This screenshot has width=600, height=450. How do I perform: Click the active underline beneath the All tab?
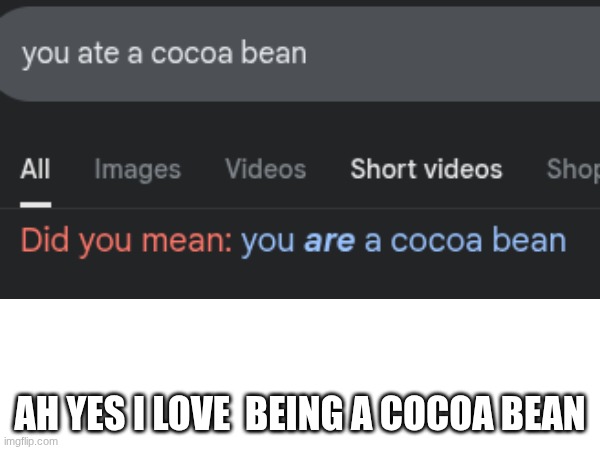pyautogui.click(x=36, y=205)
